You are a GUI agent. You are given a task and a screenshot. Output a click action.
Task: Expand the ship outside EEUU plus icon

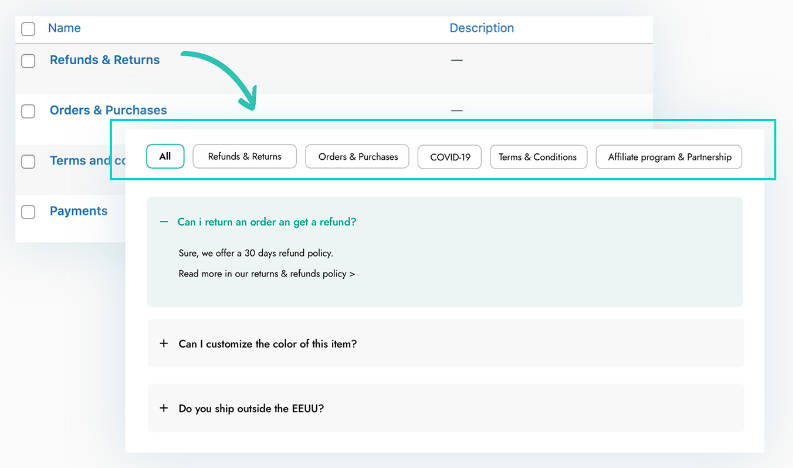point(164,408)
